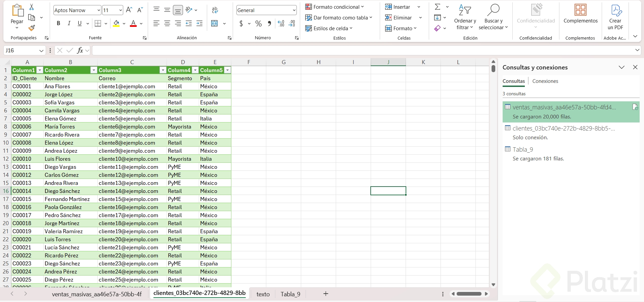Apply comma thousands separator style
This screenshot has height=302, width=644.
coord(269,23)
